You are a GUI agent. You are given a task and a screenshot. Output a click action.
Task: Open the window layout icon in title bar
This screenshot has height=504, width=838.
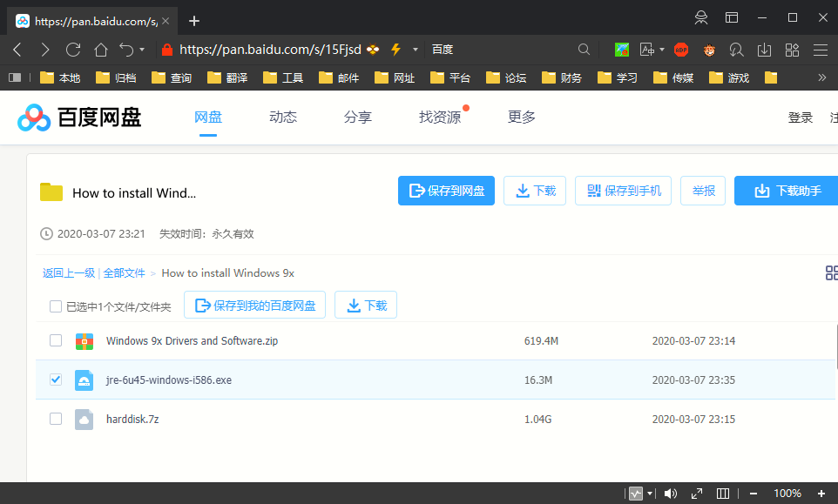[732, 17]
